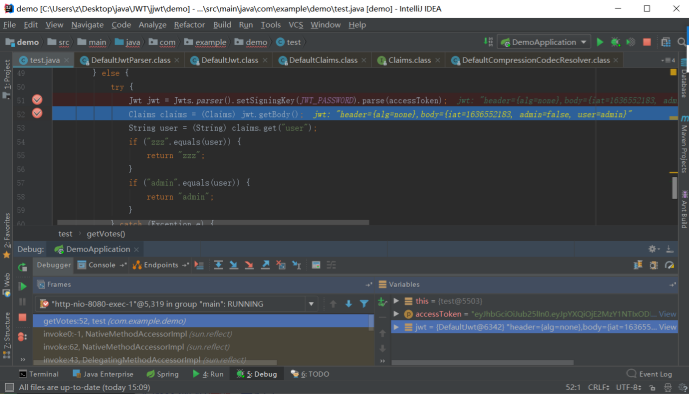Toggle breakpoint on line 52
Viewport: 689px width, 395px height.
coord(37,113)
